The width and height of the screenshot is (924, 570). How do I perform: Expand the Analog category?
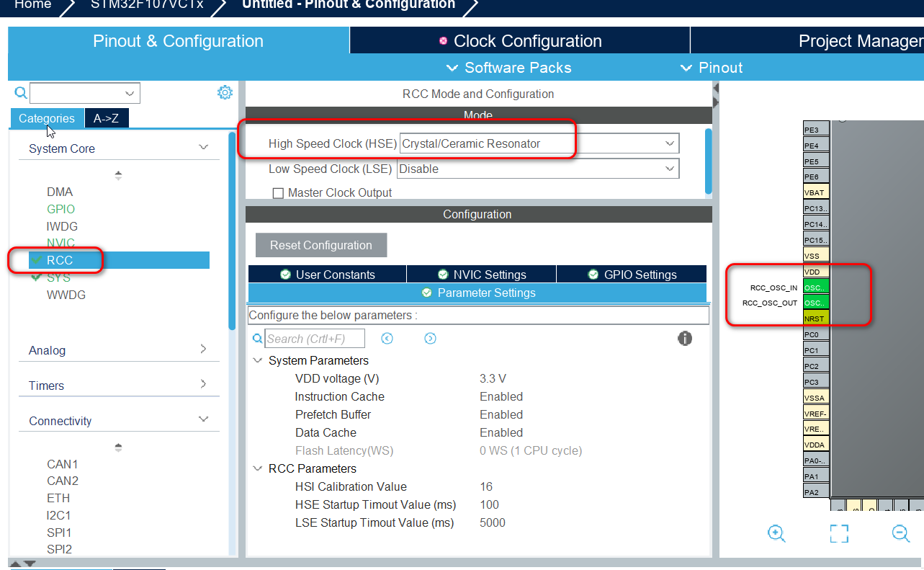click(203, 349)
